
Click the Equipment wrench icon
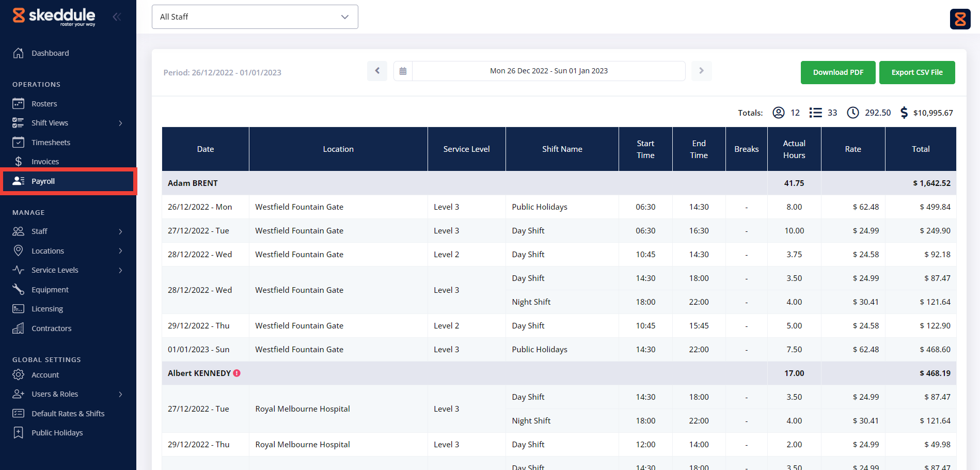[19, 289]
